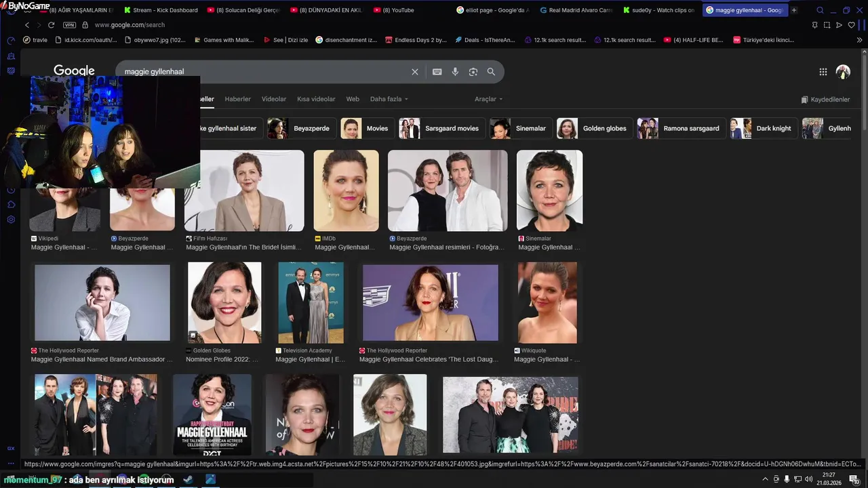The image size is (868, 488).
Task: Click the Google logo
Action: click(x=74, y=70)
